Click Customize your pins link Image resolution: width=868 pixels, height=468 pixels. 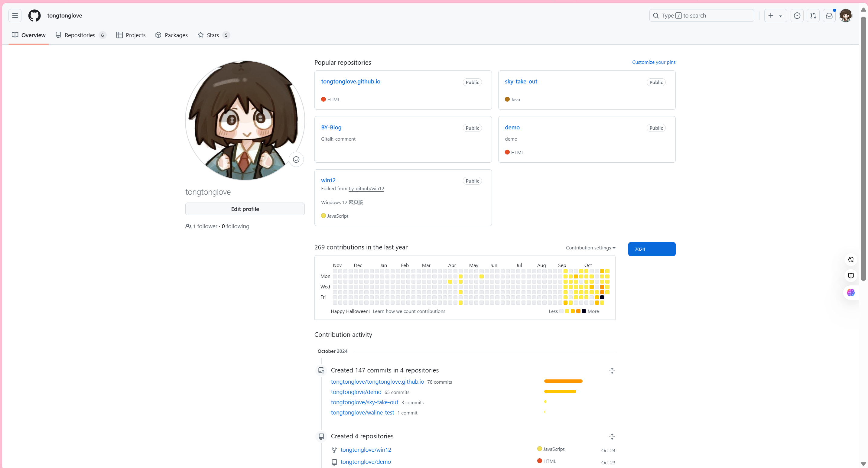[654, 62]
